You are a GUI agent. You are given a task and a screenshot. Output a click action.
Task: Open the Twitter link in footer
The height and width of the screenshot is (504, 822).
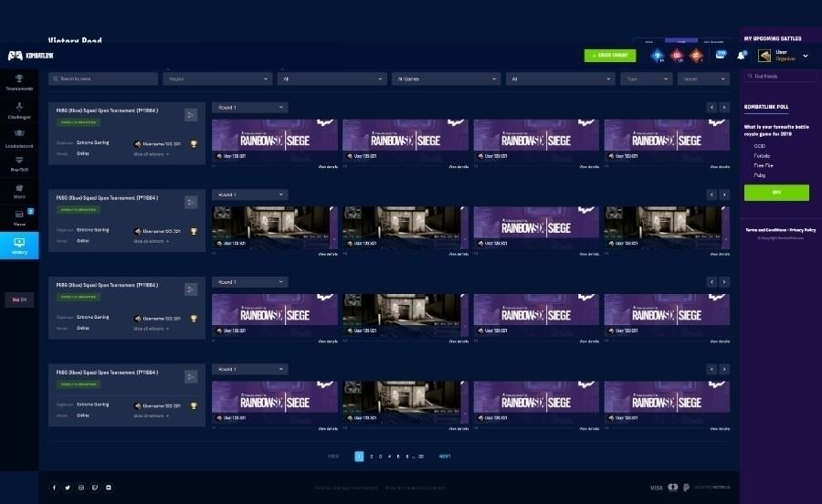pyautogui.click(x=68, y=488)
